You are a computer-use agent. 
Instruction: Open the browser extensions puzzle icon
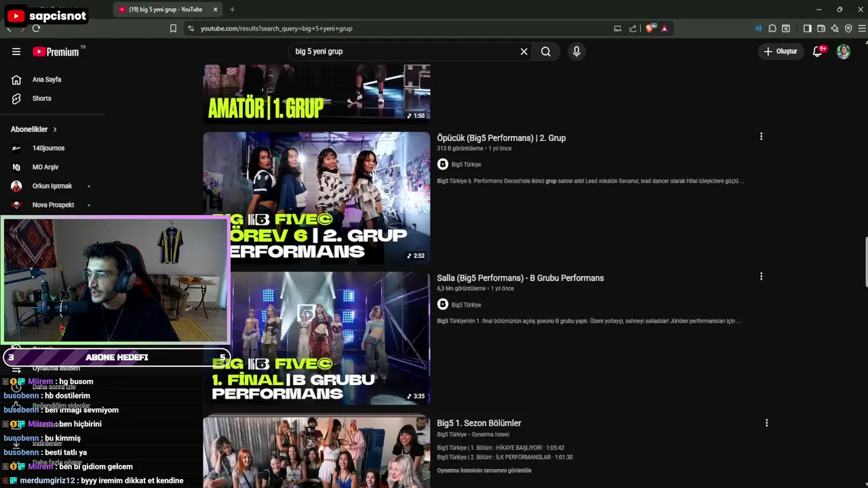coord(772,28)
